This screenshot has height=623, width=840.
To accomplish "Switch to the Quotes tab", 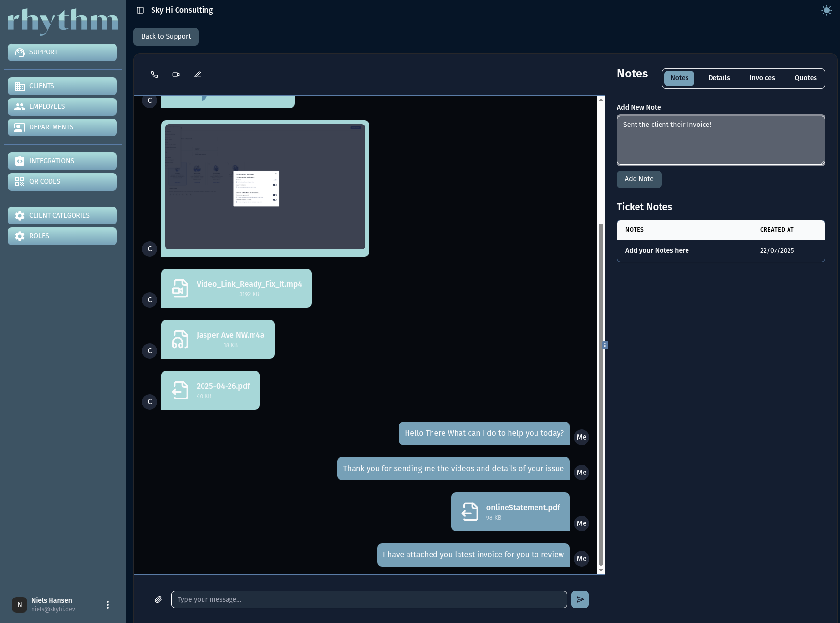I will point(806,78).
